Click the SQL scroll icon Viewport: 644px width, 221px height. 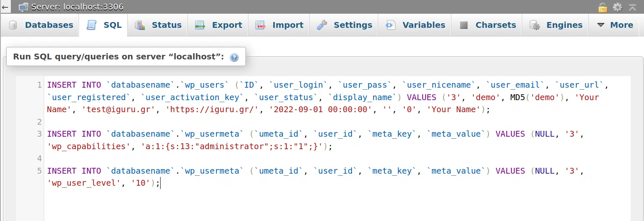tap(91, 25)
